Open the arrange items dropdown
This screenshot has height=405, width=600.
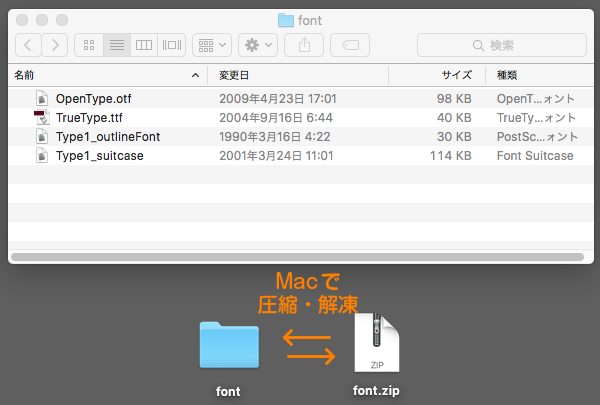[212, 45]
